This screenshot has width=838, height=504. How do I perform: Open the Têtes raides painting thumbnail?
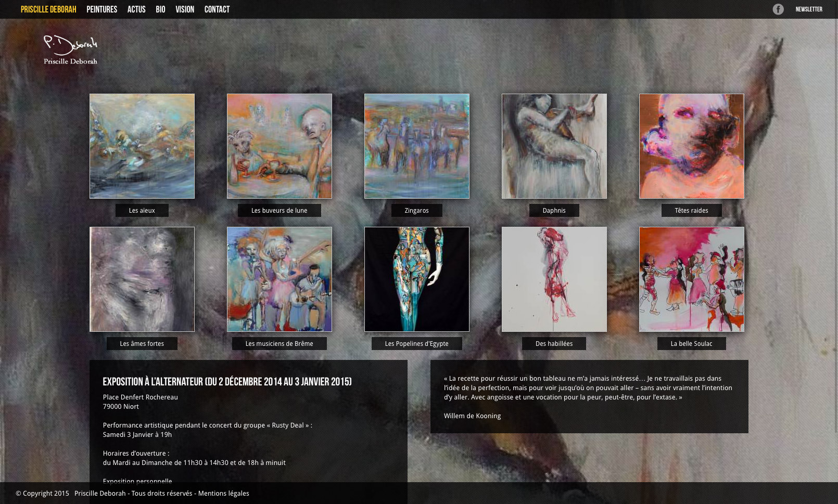point(692,146)
